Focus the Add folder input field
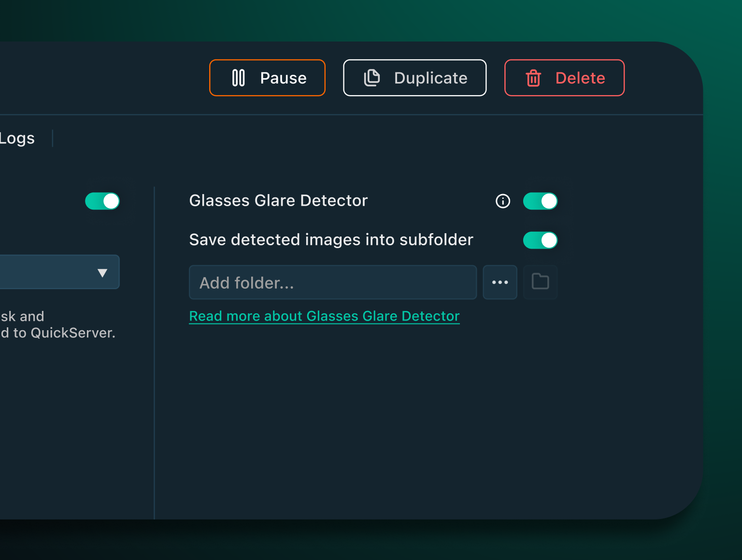742x560 pixels. click(333, 282)
